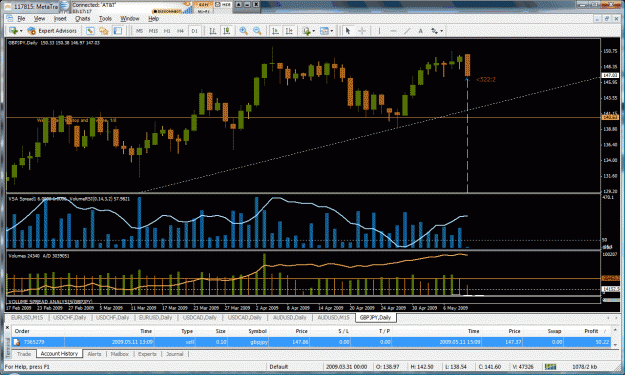This screenshot has width=625, height=375.
Task: Expand the Templates dropdown arrow
Action: coord(332,31)
